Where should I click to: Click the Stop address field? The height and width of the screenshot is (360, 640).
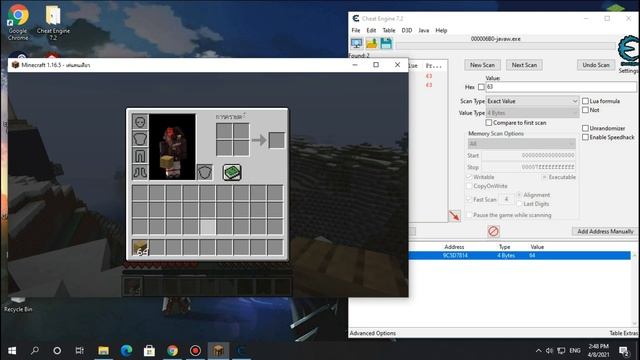tap(529, 167)
